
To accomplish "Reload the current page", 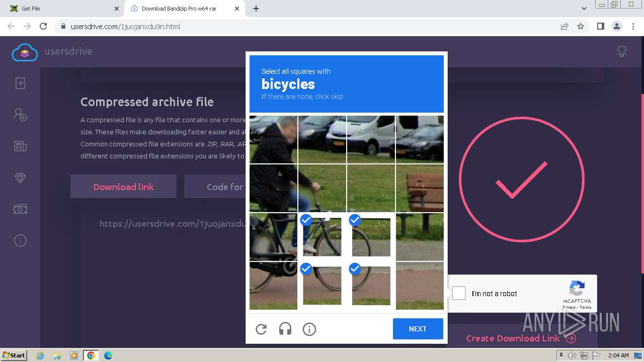I will coord(43,26).
